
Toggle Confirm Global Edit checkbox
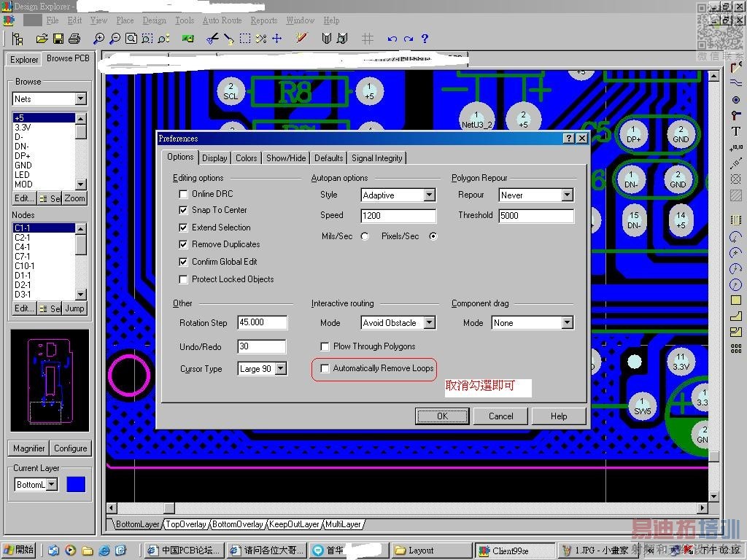coord(183,262)
